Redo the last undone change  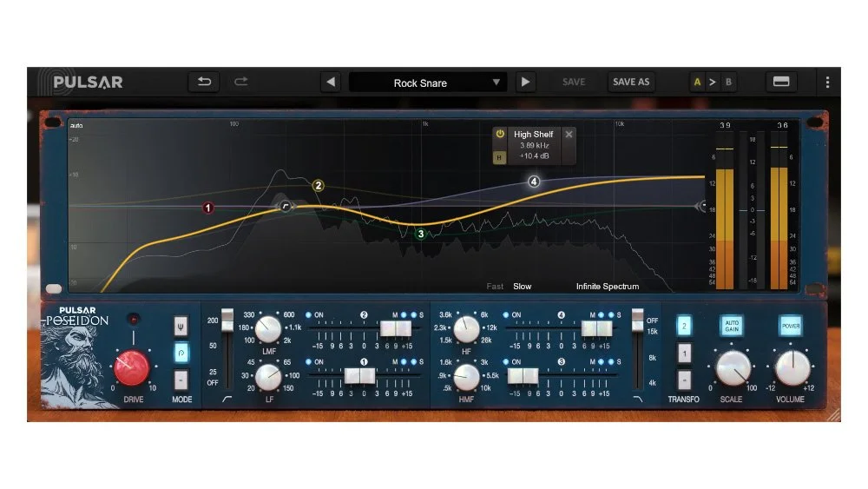pyautogui.click(x=240, y=82)
